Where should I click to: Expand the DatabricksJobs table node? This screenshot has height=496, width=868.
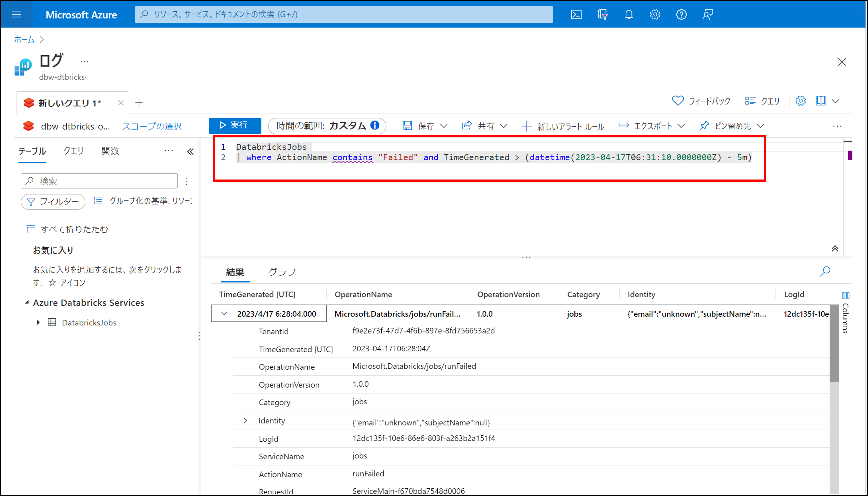(38, 322)
